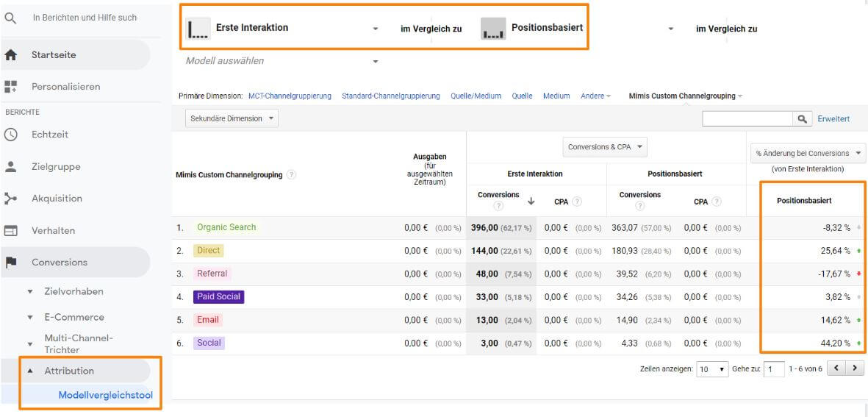Viewport: 868px width, 417px height.
Task: Collapse the Attribution section
Action: (30, 371)
